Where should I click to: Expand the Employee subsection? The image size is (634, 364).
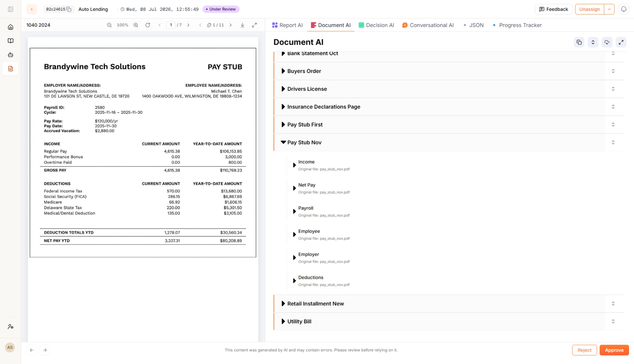(x=294, y=234)
